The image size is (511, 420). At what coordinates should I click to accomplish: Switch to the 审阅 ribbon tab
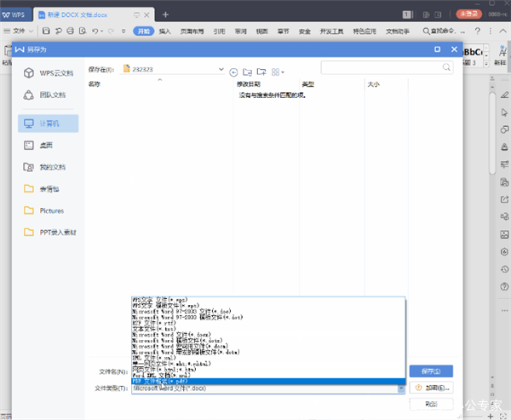point(240,32)
